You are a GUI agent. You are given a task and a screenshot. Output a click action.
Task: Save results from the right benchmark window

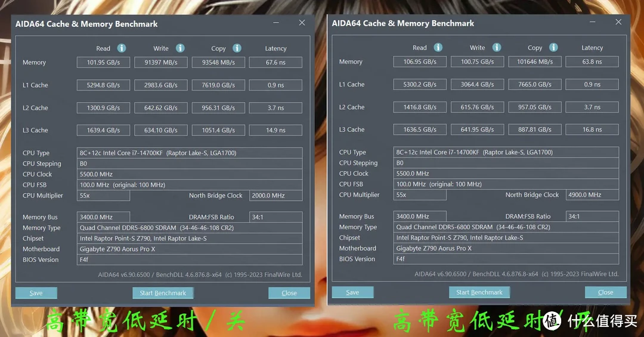tap(352, 292)
